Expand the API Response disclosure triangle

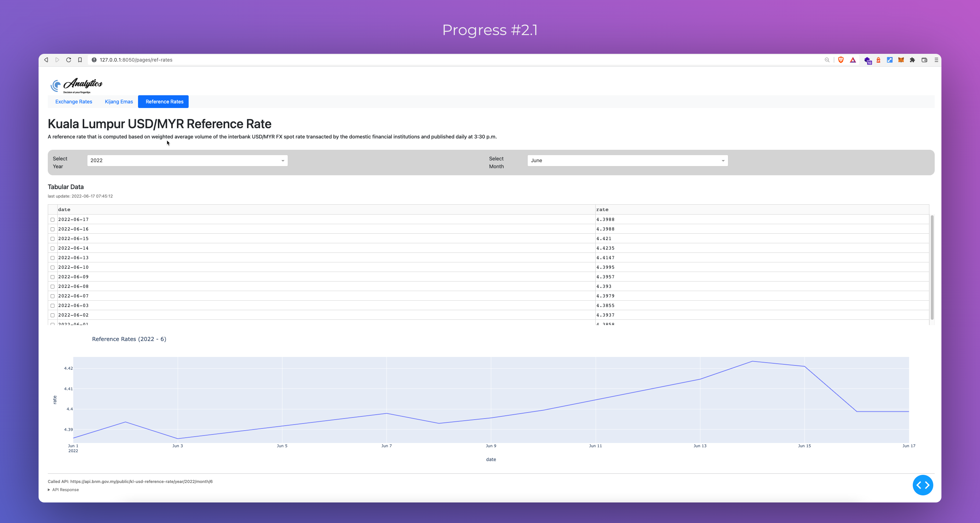click(x=49, y=490)
